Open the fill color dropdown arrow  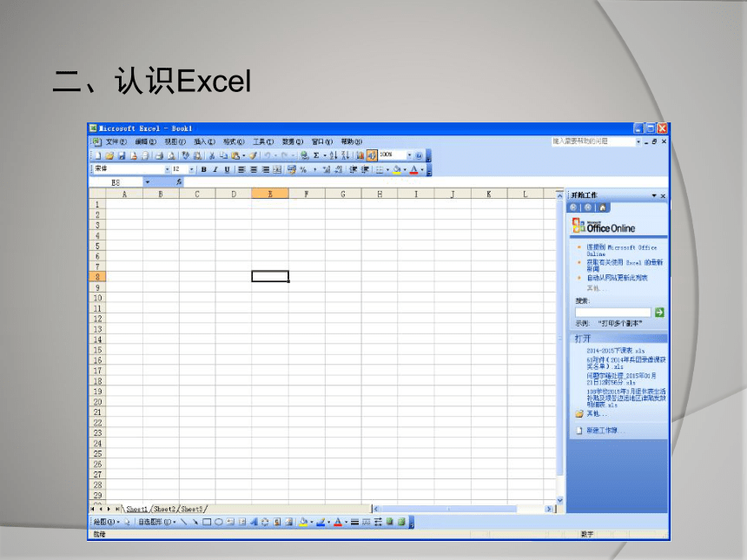pyautogui.click(x=405, y=169)
